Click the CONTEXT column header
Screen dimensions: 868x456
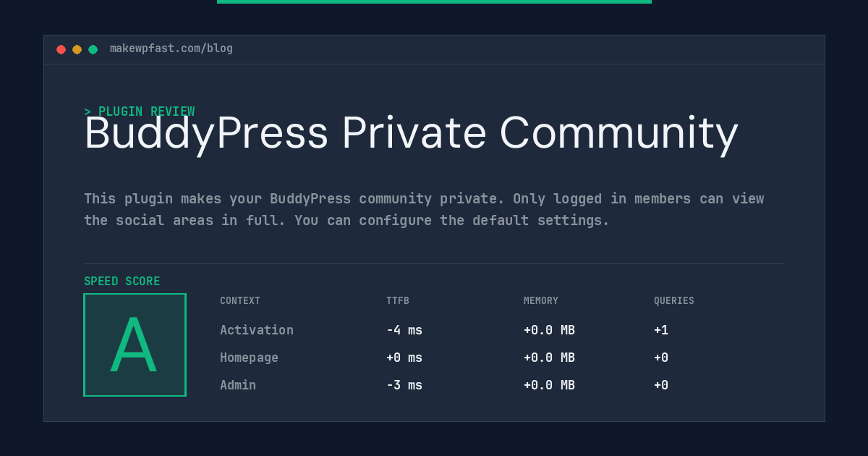[240, 301]
